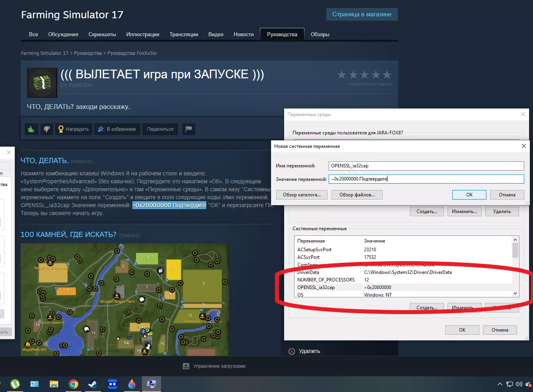533x392 pixels.
Task: Open the FoxXxSio author link
Action: pos(80,85)
